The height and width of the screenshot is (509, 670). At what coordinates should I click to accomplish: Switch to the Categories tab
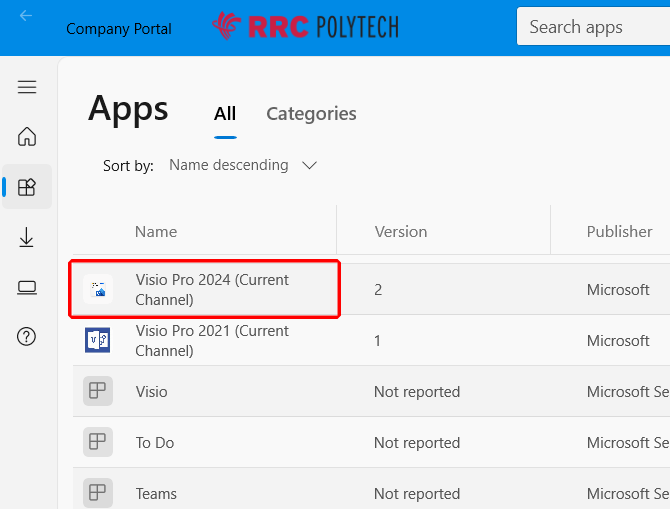point(311,114)
